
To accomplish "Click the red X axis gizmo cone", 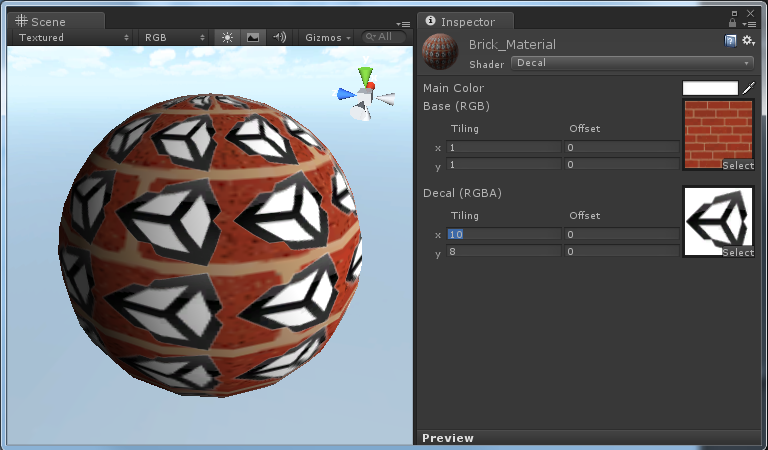I will 371,86.
